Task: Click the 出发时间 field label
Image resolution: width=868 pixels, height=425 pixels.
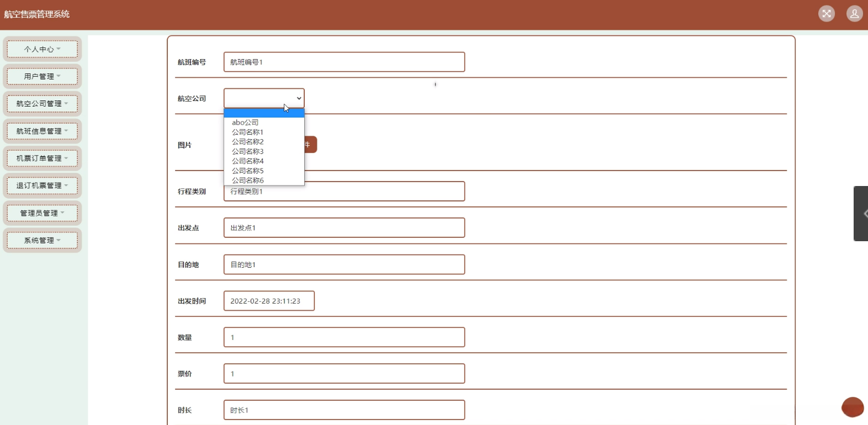Action: (192, 301)
